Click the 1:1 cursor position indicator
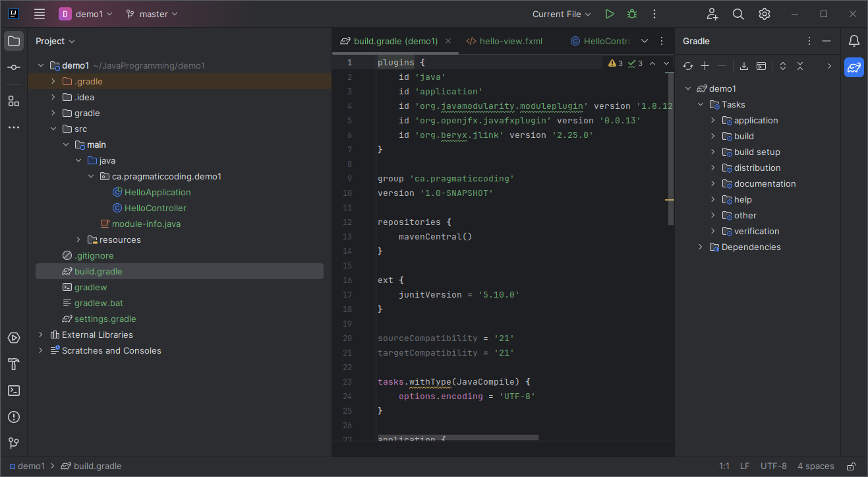Viewport: 868px width, 477px height. 724,466
